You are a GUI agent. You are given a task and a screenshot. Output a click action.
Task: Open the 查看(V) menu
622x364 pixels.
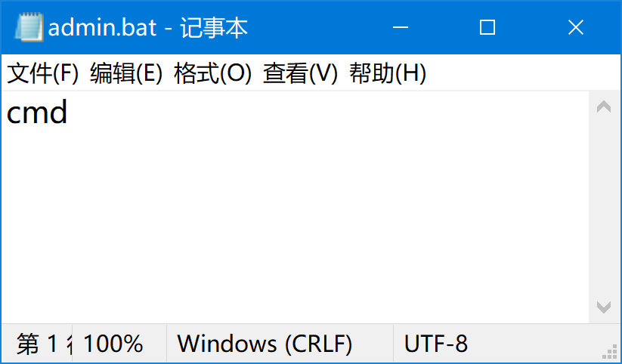[300, 73]
